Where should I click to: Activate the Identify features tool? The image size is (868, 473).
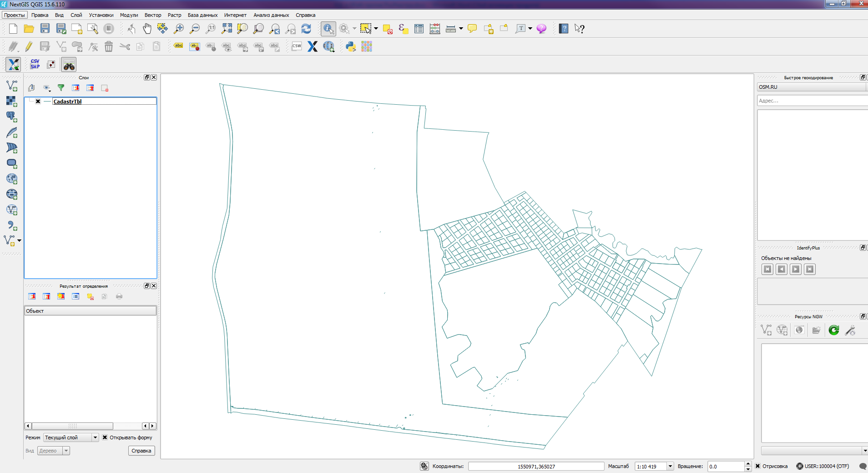pyautogui.click(x=328, y=29)
